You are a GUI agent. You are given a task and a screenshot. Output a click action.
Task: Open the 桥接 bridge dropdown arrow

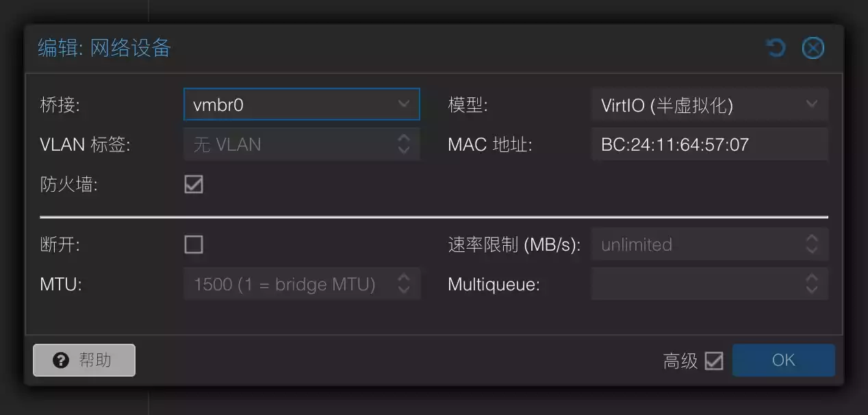[404, 104]
